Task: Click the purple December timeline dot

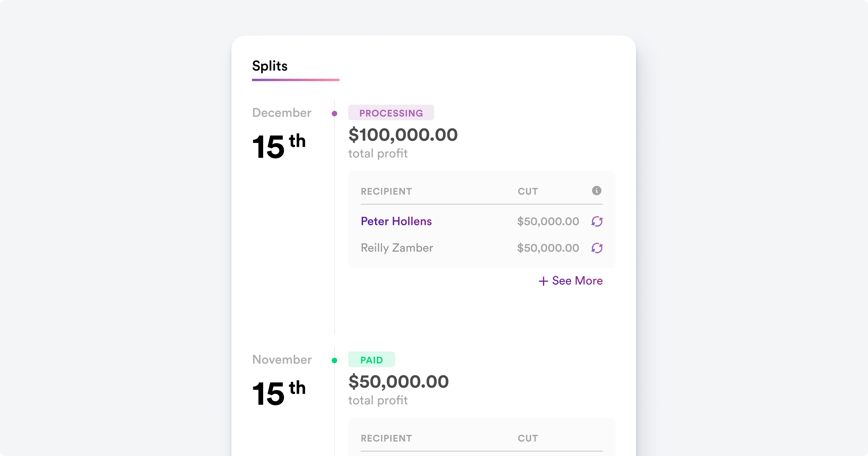Action: click(x=334, y=113)
